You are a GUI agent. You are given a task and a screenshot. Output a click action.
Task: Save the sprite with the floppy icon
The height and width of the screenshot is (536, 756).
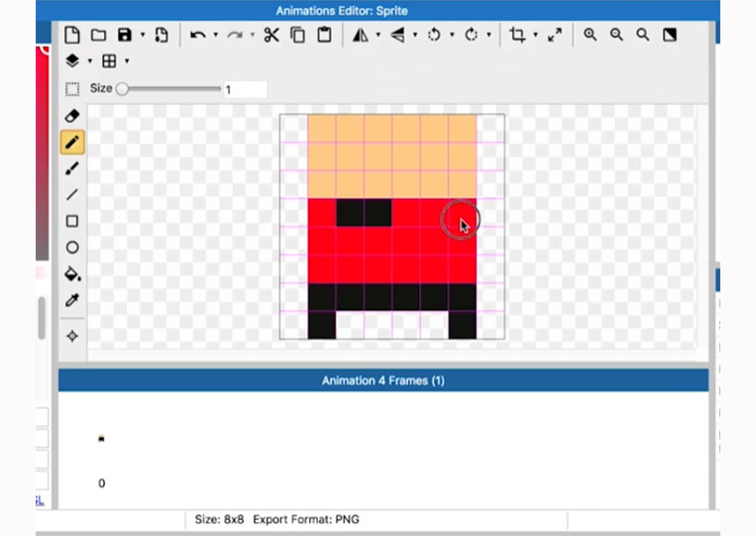[125, 35]
